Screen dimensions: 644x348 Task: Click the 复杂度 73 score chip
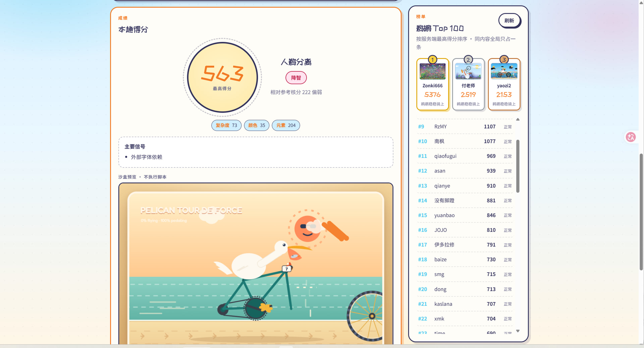(x=226, y=125)
